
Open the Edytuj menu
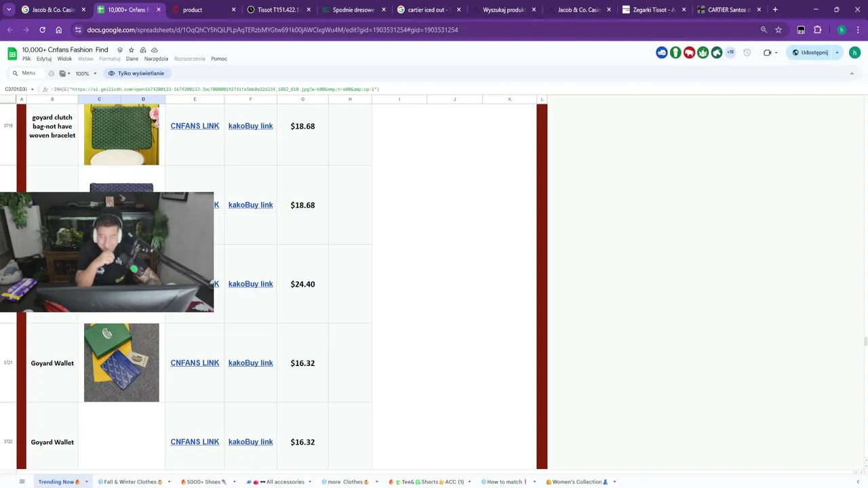pos(44,59)
